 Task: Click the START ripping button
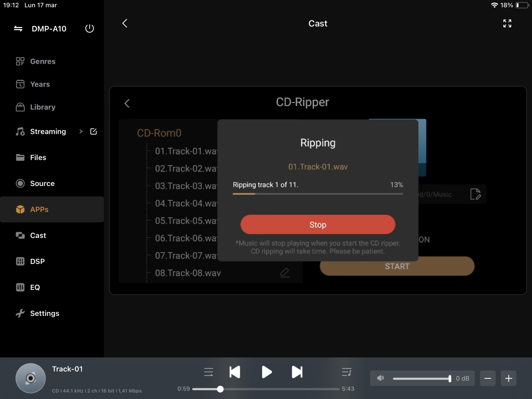(397, 266)
